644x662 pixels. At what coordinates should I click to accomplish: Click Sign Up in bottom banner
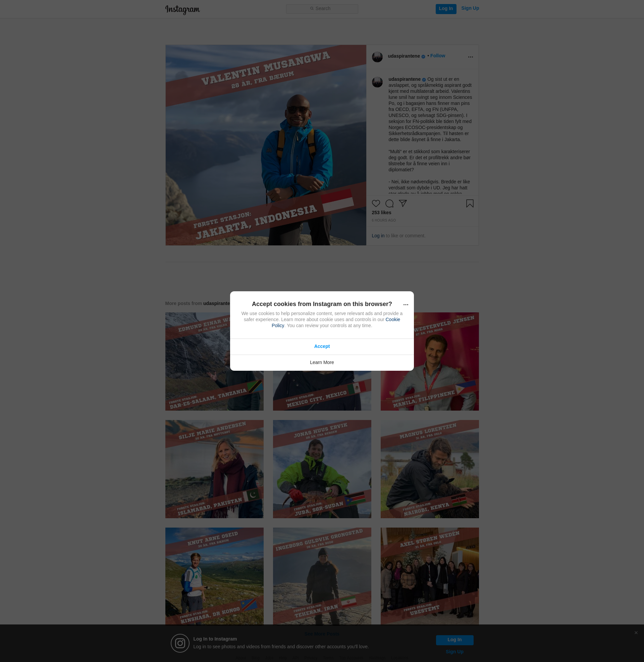(x=454, y=652)
